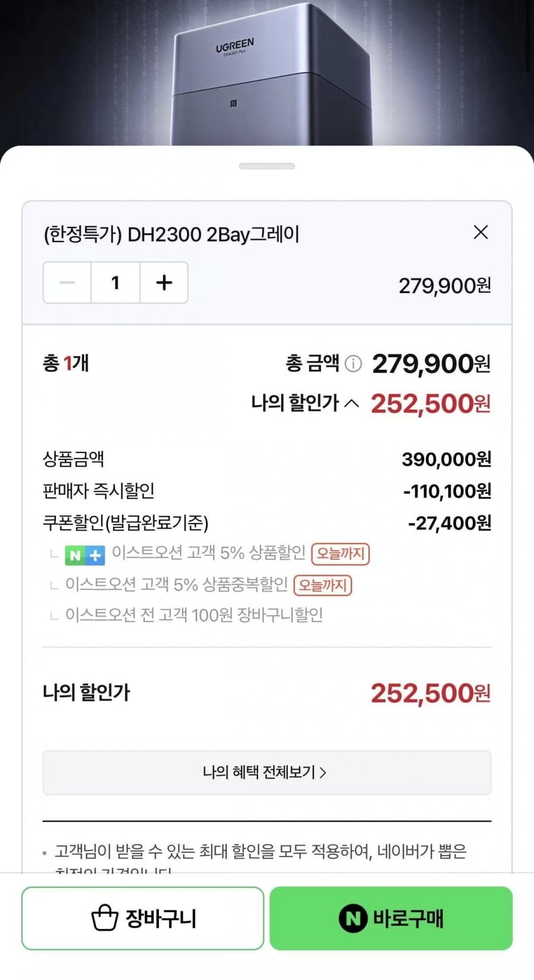Open 나의 혜택 전체보기
The height and width of the screenshot is (980, 534).
click(266, 772)
